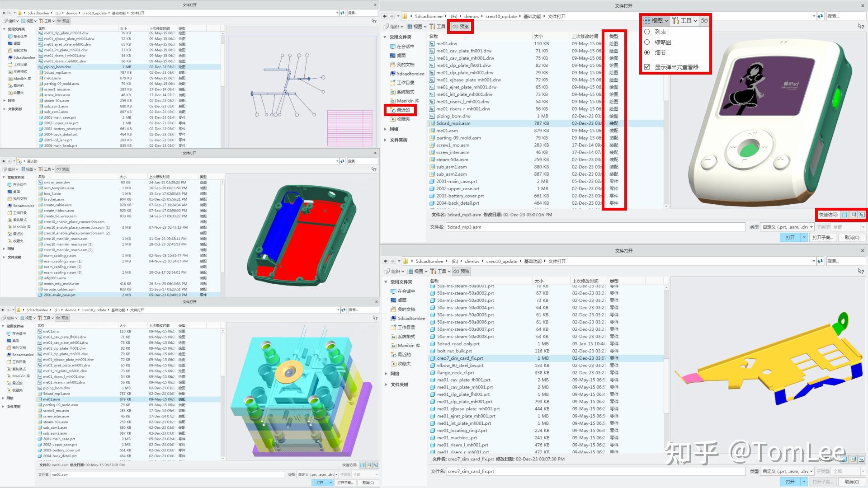The width and height of the screenshot is (868, 488).
Task: Click first quick-access icon in 5dcad_mp3.asm dialog
Action: pyautogui.click(x=844, y=215)
